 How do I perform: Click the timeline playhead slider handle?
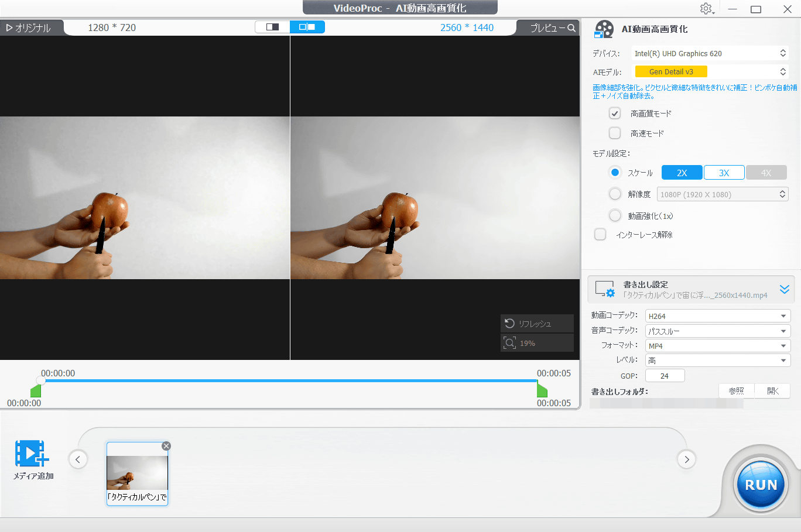[40, 380]
